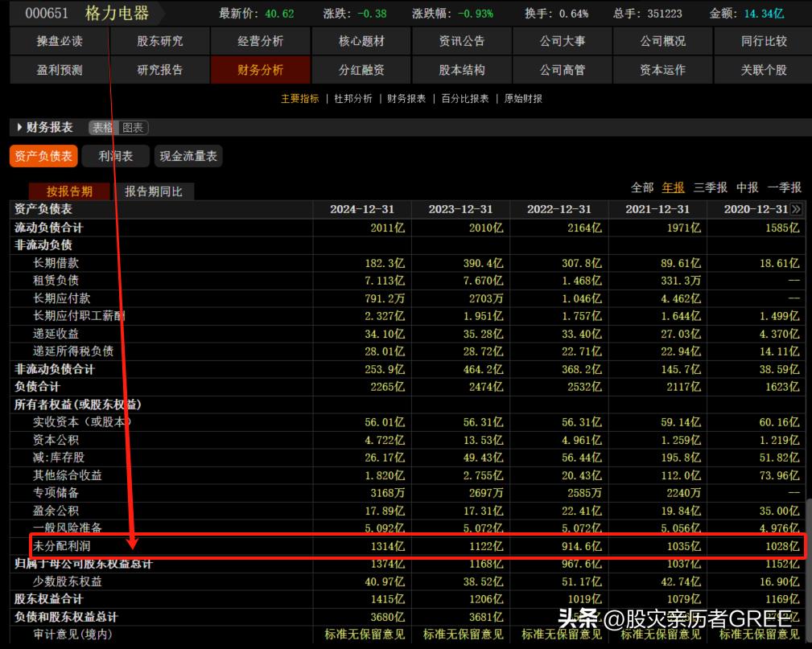812x649 pixels.
Task: Open the 股本结构 tab
Action: coord(462,70)
